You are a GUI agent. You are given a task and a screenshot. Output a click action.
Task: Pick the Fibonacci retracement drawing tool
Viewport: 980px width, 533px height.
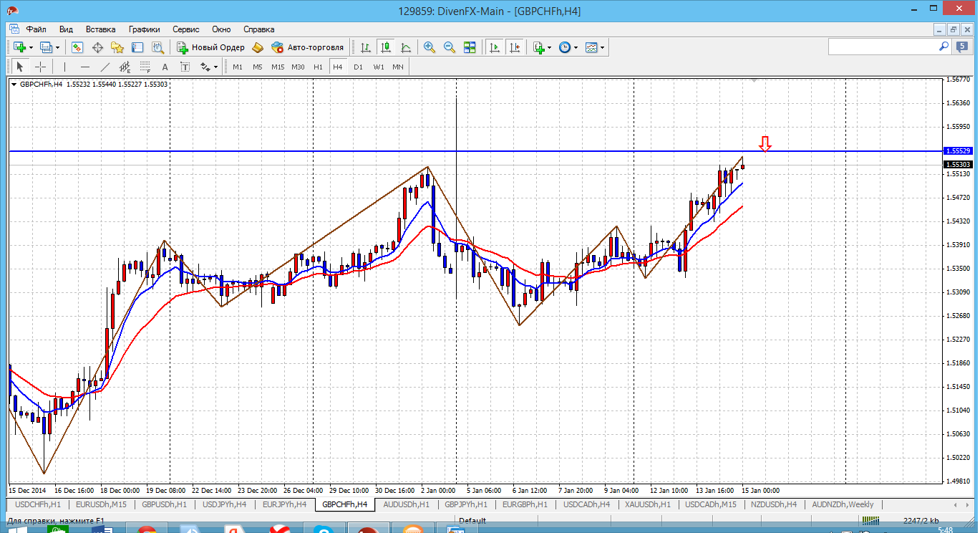tap(145, 67)
